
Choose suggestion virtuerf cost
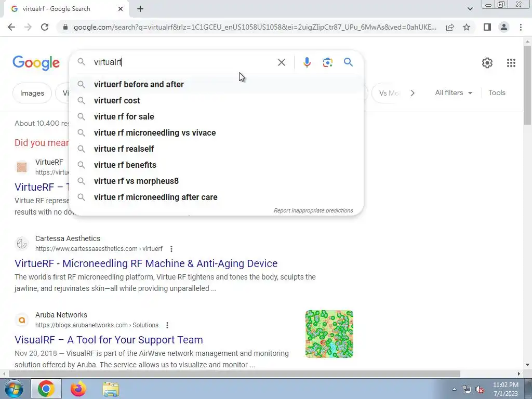216,100
